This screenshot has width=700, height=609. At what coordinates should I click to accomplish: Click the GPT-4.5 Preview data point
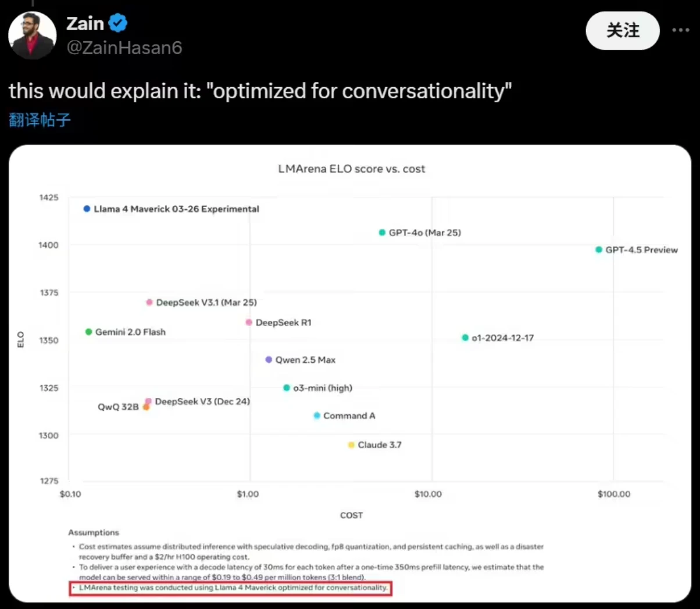tap(599, 250)
